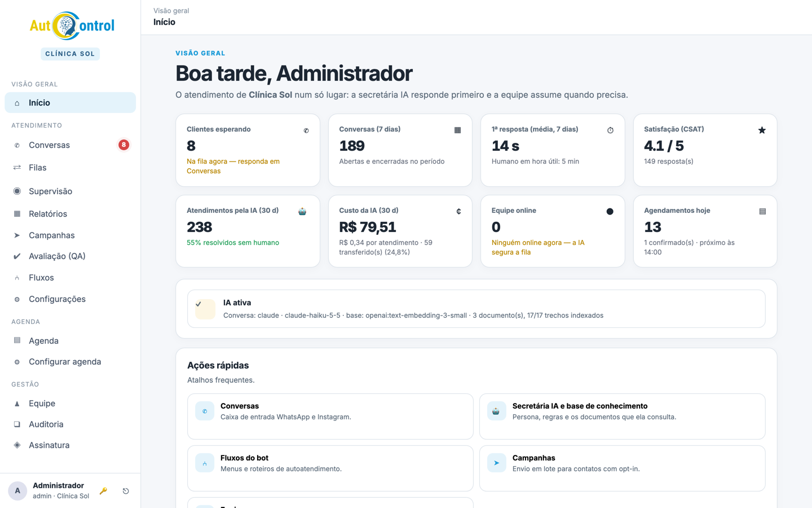Open Supervisão in the sidebar
Viewport: 812px width, 508px height.
pyautogui.click(x=70, y=191)
